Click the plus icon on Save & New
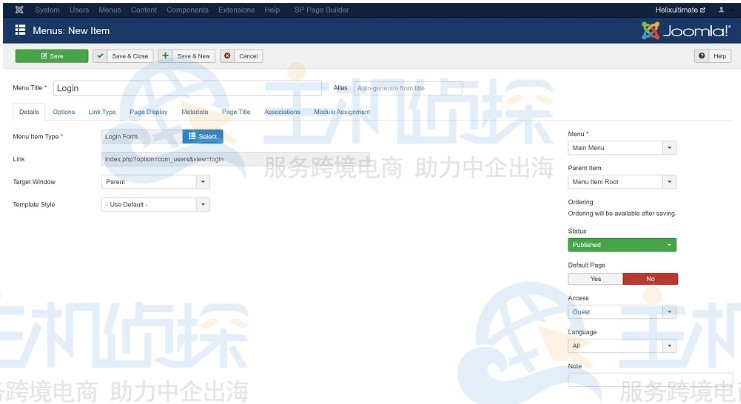Image resolution: width=741 pixels, height=404 pixels. [x=165, y=56]
